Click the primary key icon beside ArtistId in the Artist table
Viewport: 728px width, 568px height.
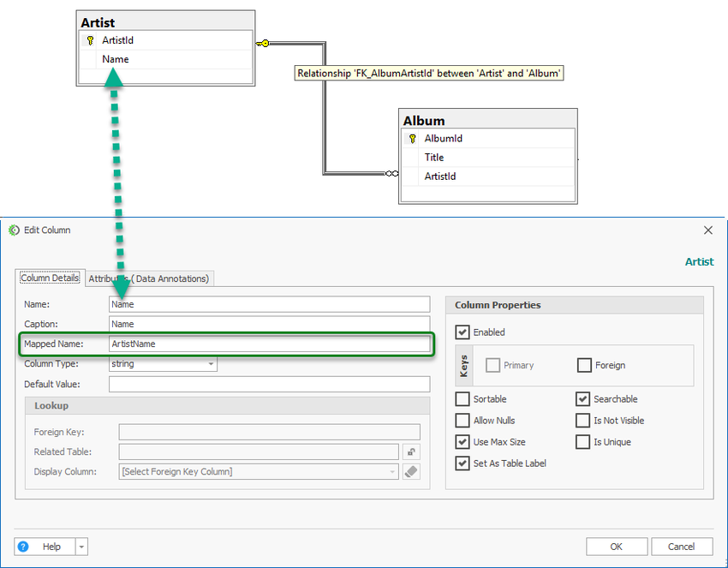tap(90, 40)
